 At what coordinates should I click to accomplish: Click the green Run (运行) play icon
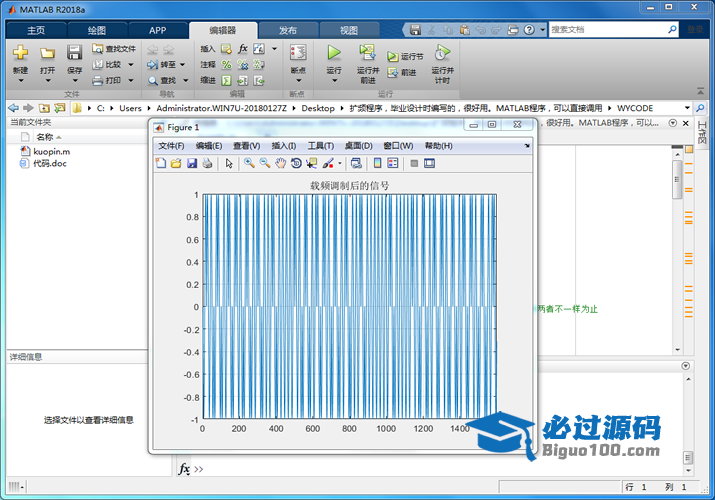(x=334, y=53)
